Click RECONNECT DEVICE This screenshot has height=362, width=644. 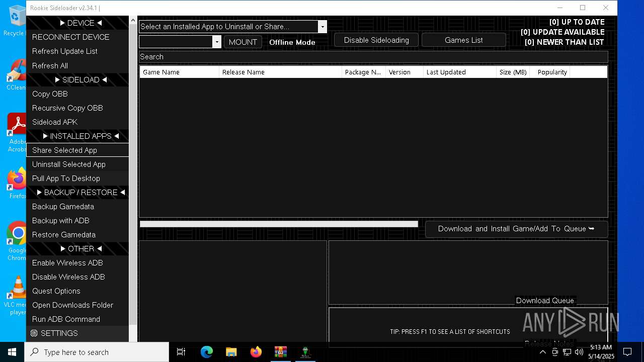(77, 37)
